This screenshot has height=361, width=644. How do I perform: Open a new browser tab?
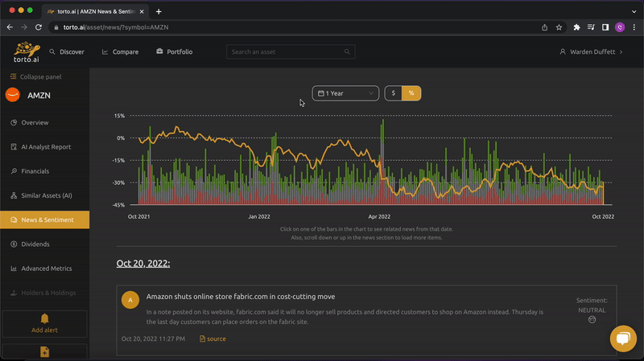159,11
